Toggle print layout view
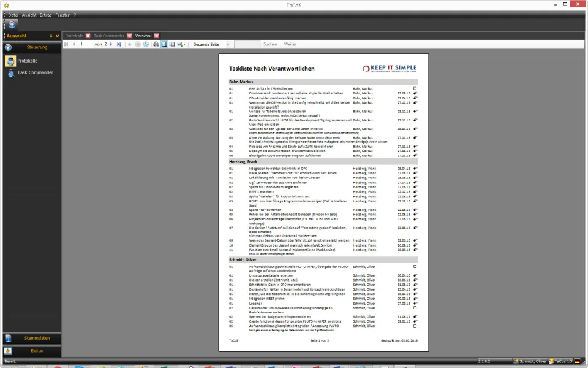The height and width of the screenshot is (368, 588). coord(164,44)
